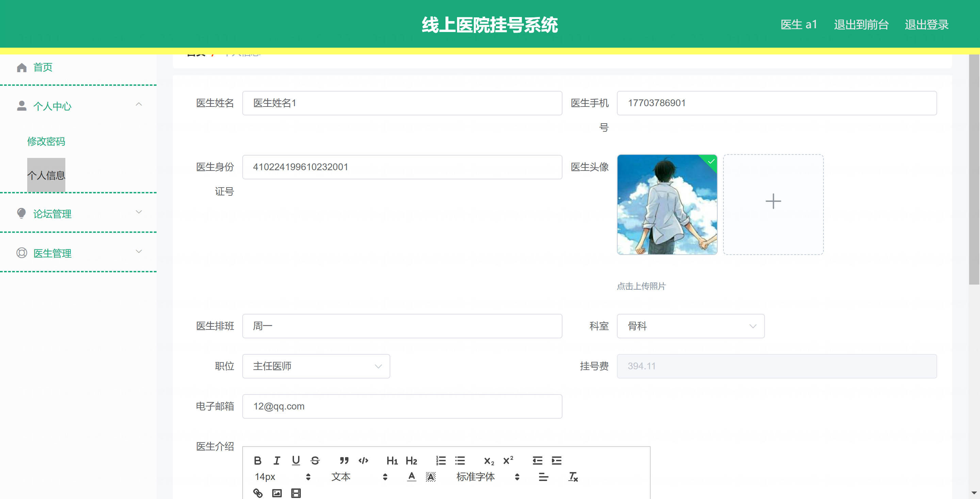Toggle bold formatting in editor

258,461
